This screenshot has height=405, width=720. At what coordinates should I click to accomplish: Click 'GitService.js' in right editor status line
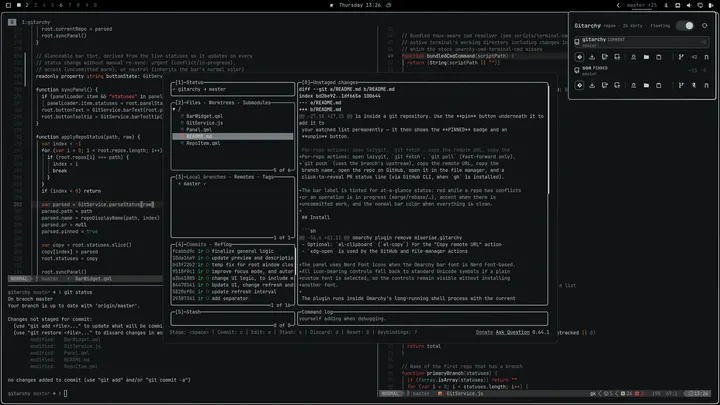click(x=464, y=394)
